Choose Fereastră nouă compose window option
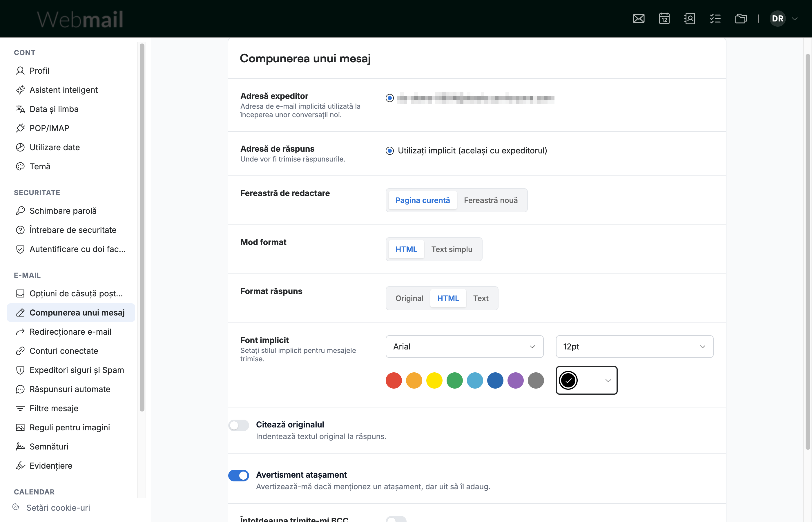 pos(491,200)
